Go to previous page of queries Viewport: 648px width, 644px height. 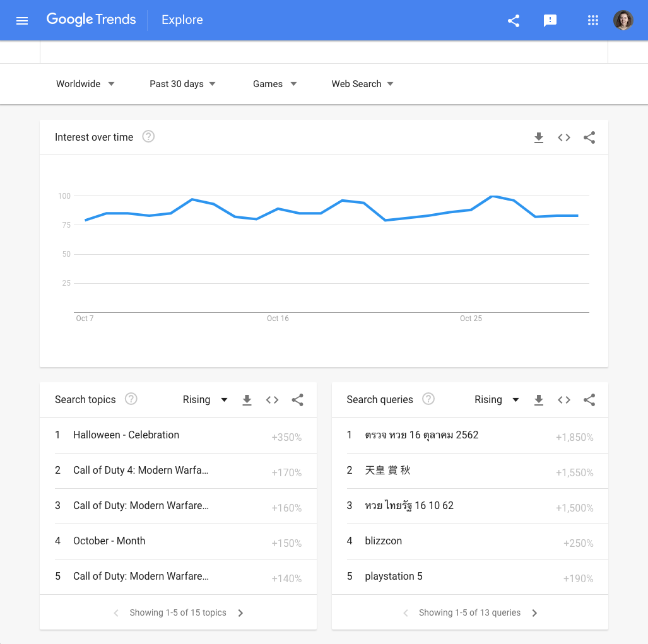coord(406,613)
